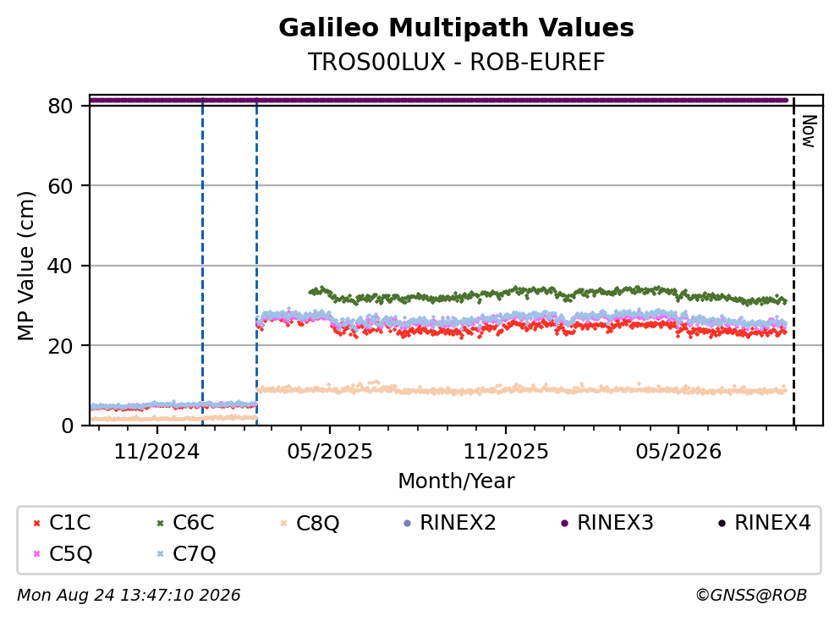
Task: Click the MP Value (cm) axis title
Action: pyautogui.click(x=25, y=266)
